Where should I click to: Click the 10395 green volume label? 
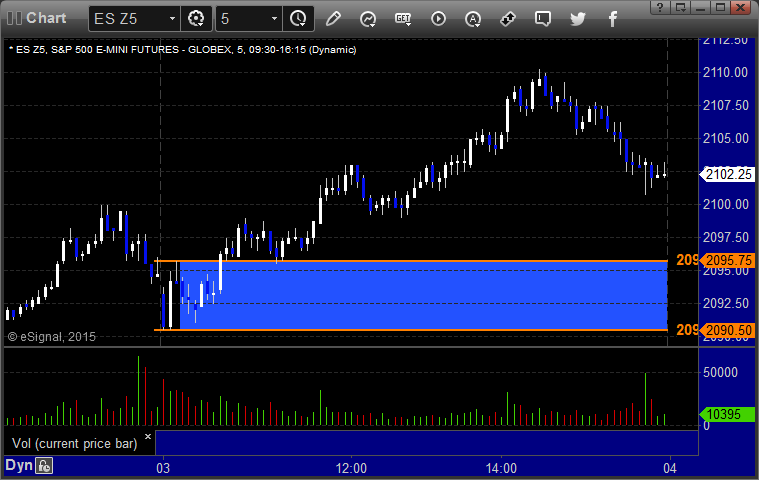click(728, 414)
